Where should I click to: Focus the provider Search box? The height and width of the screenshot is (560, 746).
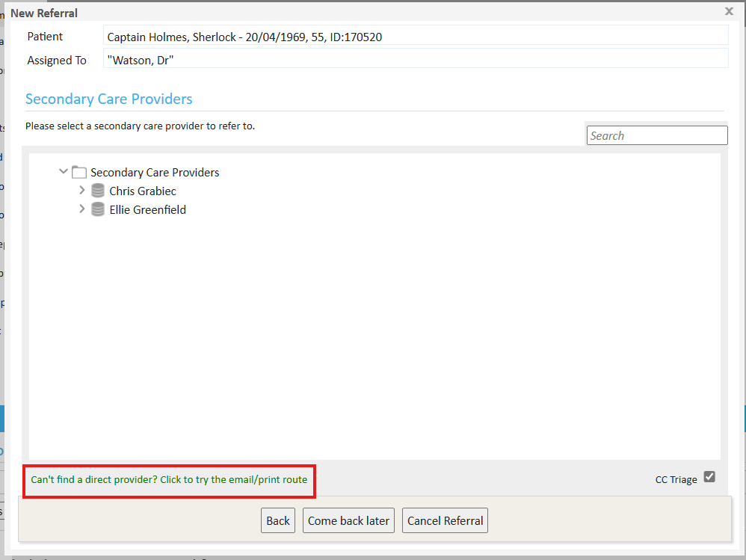tap(656, 135)
